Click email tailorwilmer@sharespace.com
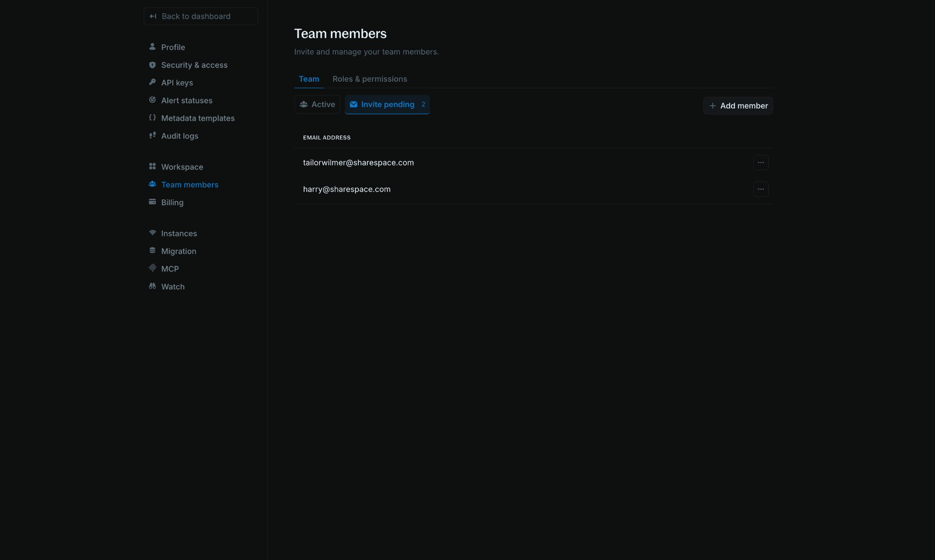The width and height of the screenshot is (935, 560). click(x=358, y=162)
